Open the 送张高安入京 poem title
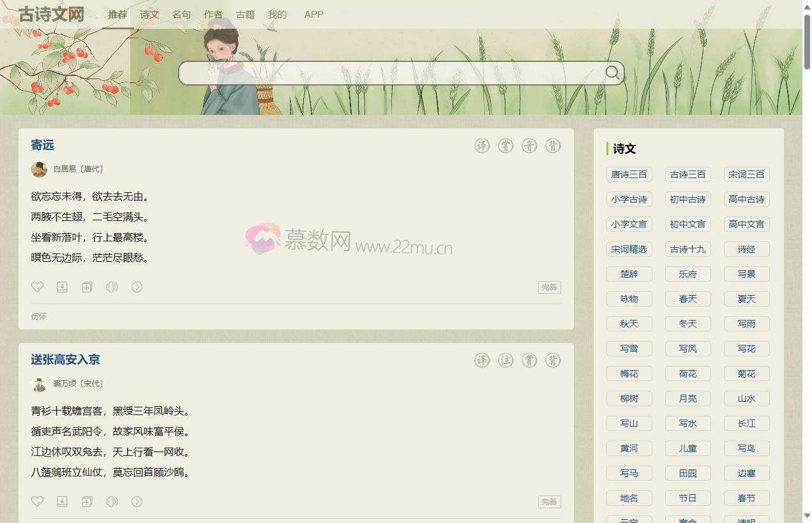 65,360
